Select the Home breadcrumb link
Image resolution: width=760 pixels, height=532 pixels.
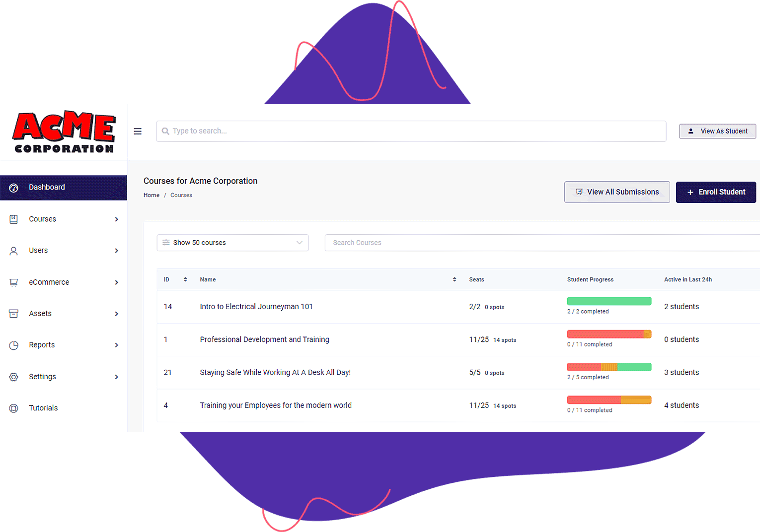point(152,196)
